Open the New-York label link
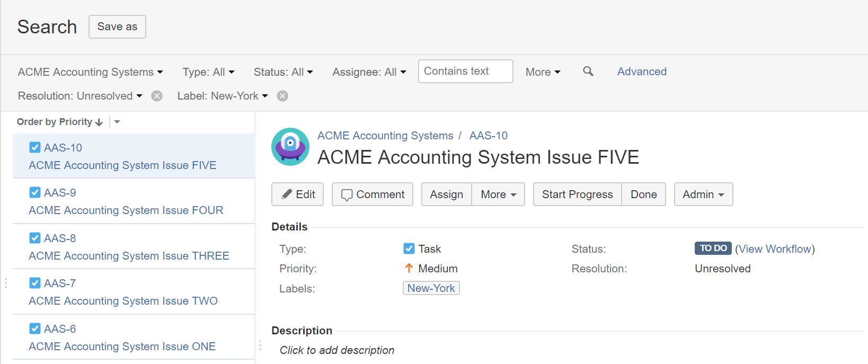 (431, 288)
